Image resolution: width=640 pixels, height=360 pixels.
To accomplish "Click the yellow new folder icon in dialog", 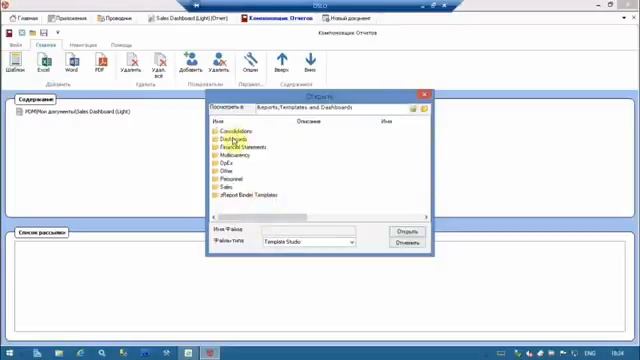I will [x=424, y=109].
